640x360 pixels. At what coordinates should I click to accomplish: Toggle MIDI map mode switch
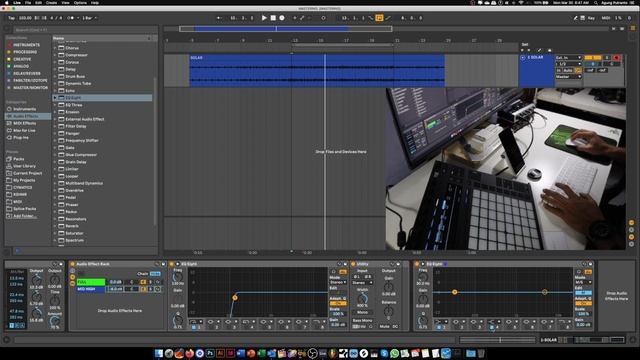pos(606,18)
